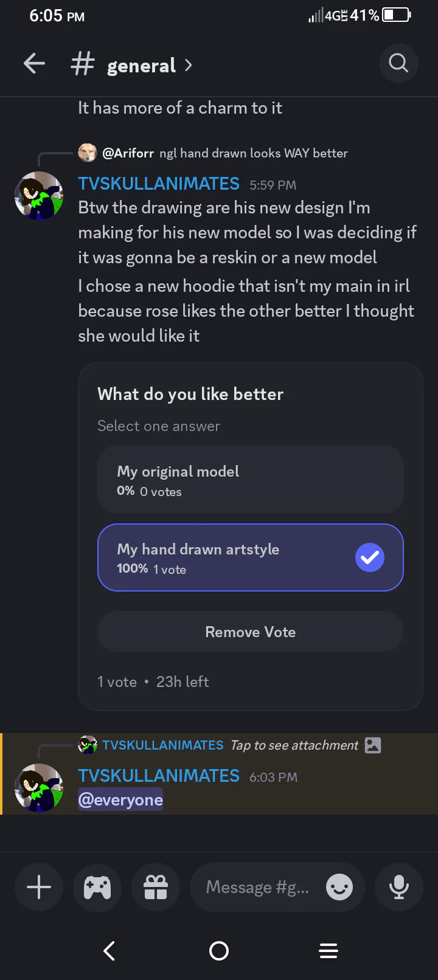
Task: Select the My original model poll option
Action: point(251,480)
